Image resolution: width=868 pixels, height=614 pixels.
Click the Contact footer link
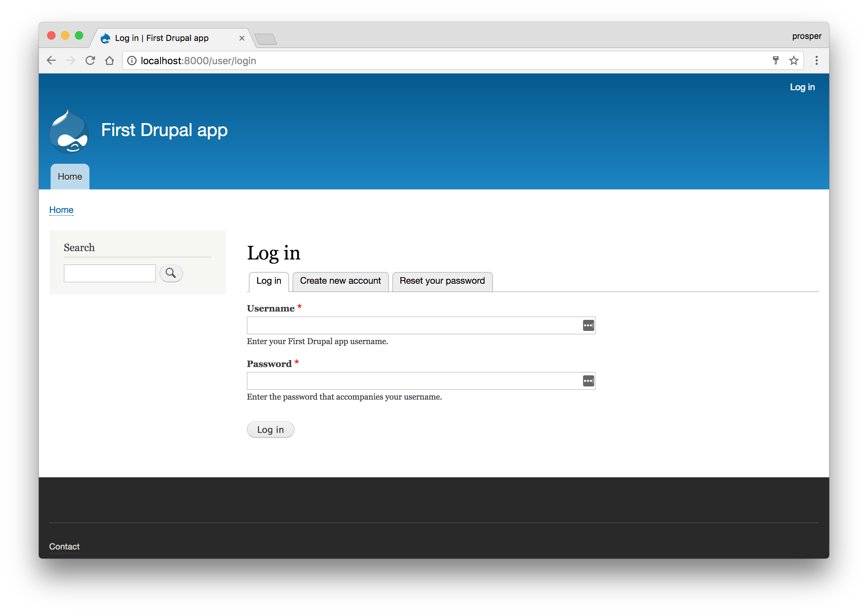click(64, 546)
